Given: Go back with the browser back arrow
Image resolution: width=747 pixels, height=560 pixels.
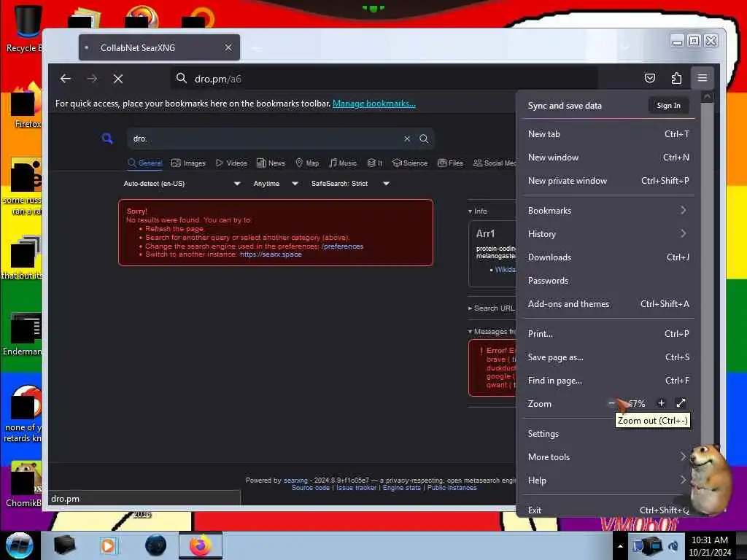Looking at the screenshot, I should click(66, 79).
